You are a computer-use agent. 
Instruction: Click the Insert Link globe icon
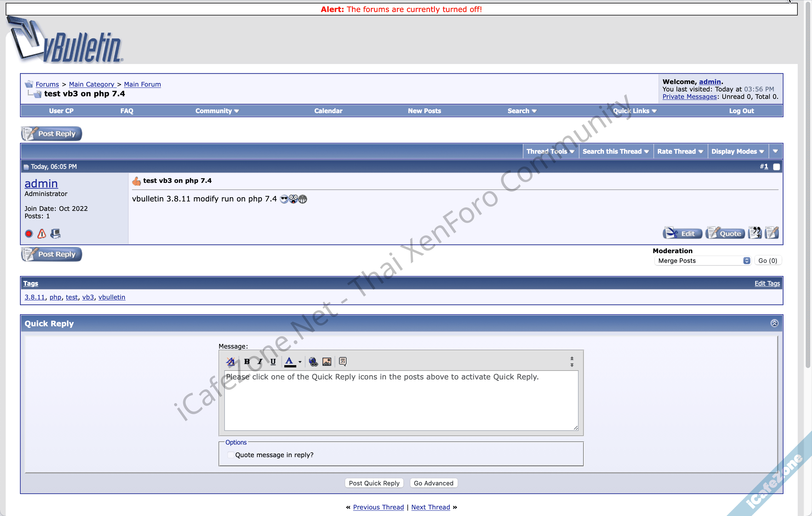(x=313, y=361)
